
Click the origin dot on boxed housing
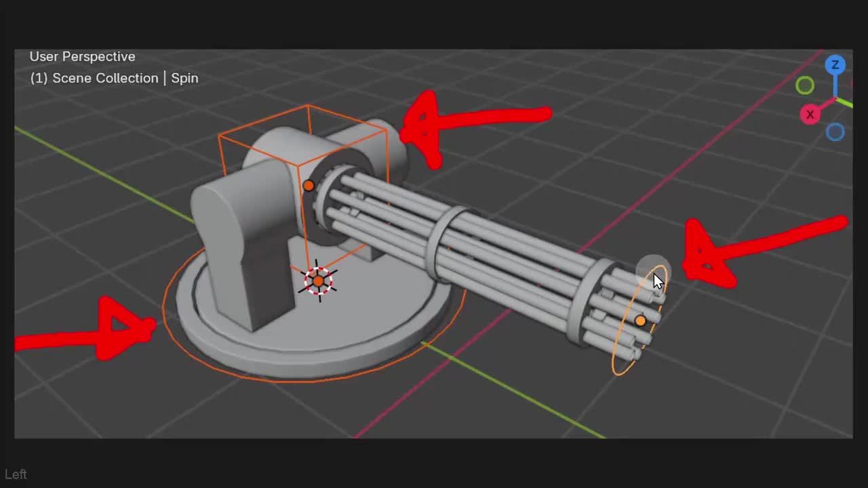pyautogui.click(x=309, y=185)
